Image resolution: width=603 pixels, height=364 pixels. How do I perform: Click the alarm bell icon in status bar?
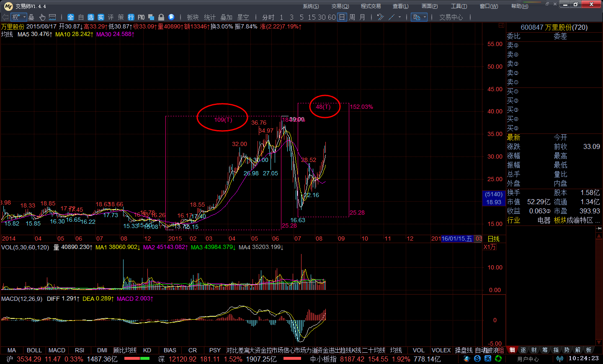click(x=467, y=359)
